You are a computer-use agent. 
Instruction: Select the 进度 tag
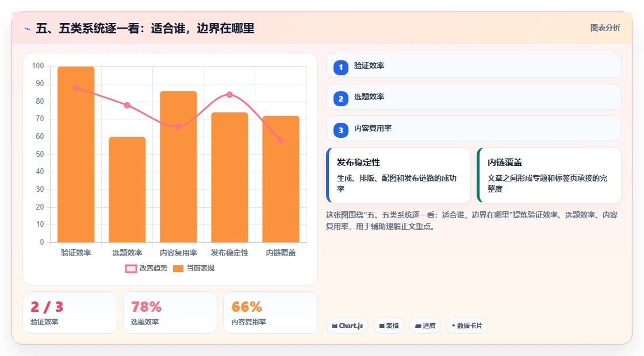click(425, 326)
